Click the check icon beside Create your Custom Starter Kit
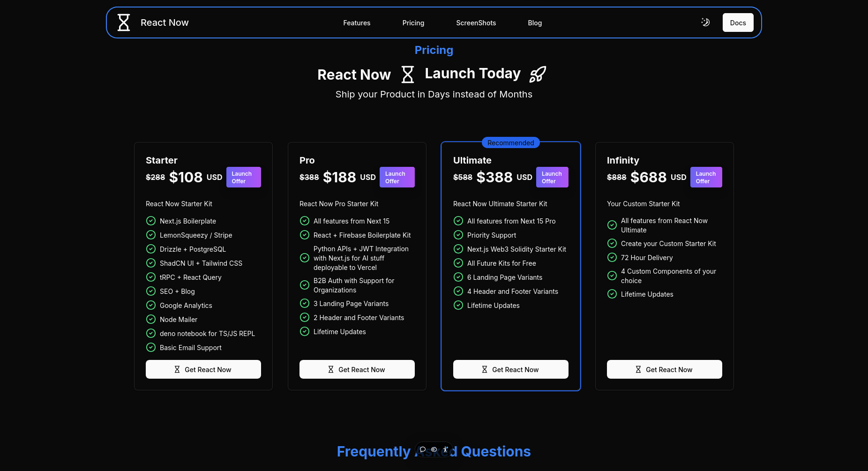 (612, 243)
